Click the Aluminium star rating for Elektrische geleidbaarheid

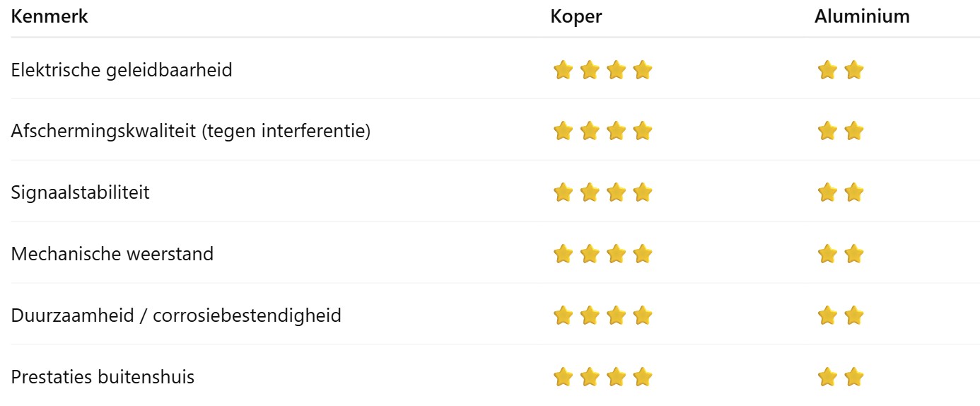(841, 70)
